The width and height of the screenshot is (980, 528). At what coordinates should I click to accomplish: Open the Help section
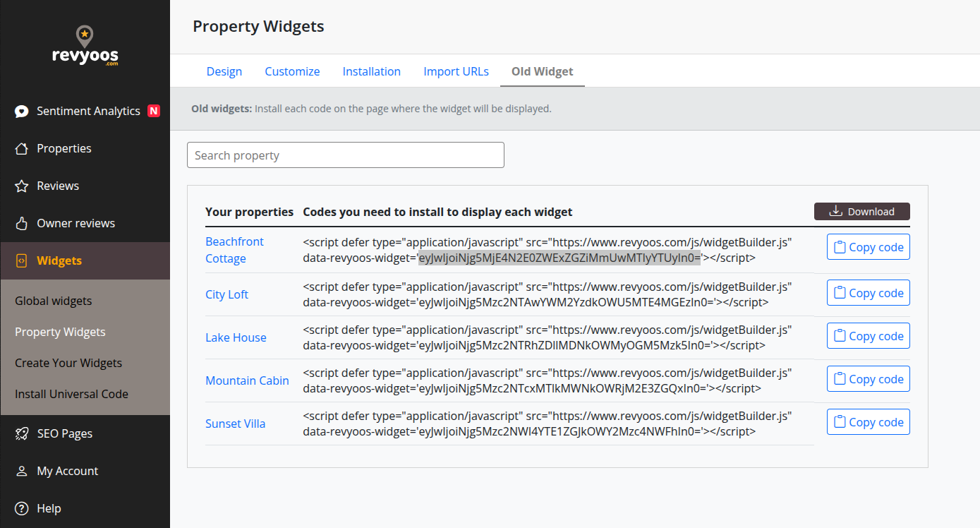85,508
